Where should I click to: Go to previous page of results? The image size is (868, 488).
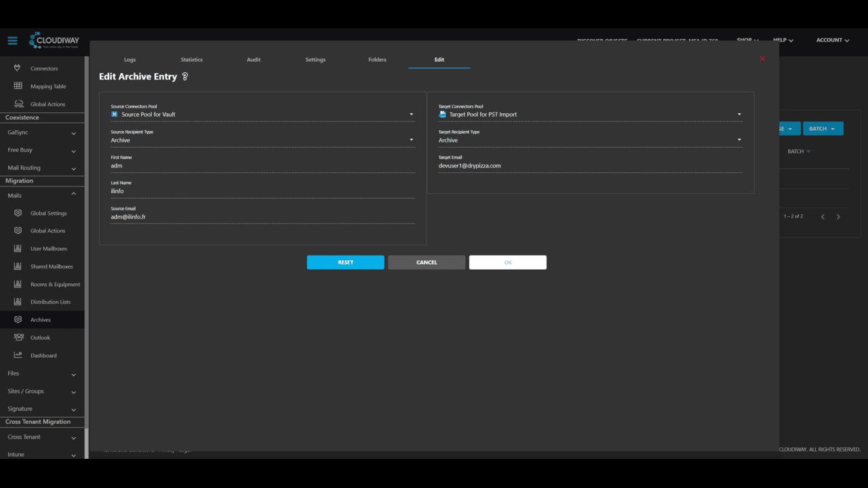pyautogui.click(x=823, y=217)
